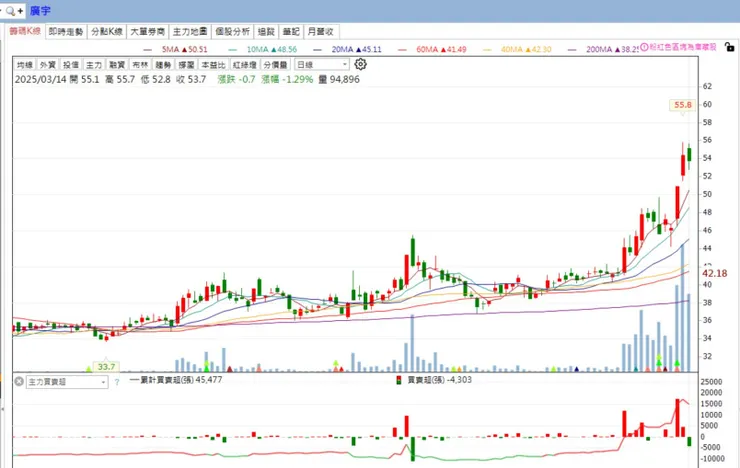This screenshot has width=740, height=468.
Task: Open the 筆記 tab
Action: pyautogui.click(x=291, y=32)
